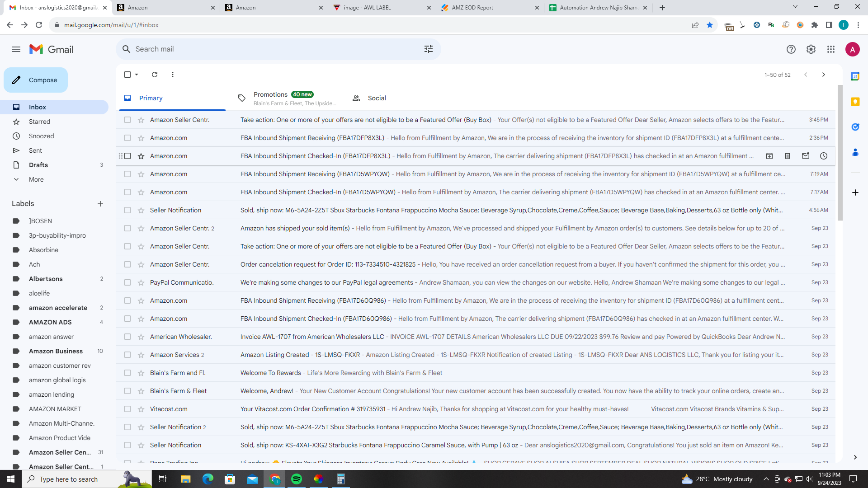This screenshot has height=488, width=868.
Task: Open the Albertsons label
Action: [46, 279]
